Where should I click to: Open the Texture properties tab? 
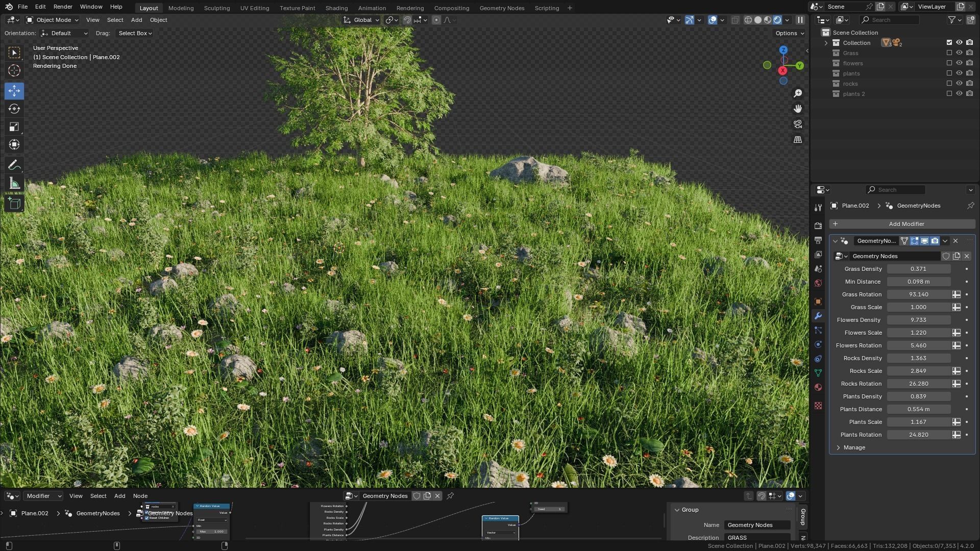818,406
